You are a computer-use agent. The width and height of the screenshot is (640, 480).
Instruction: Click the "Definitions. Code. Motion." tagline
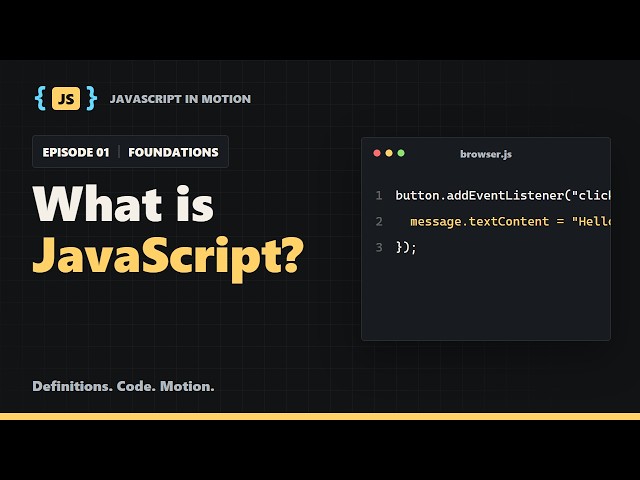(123, 386)
